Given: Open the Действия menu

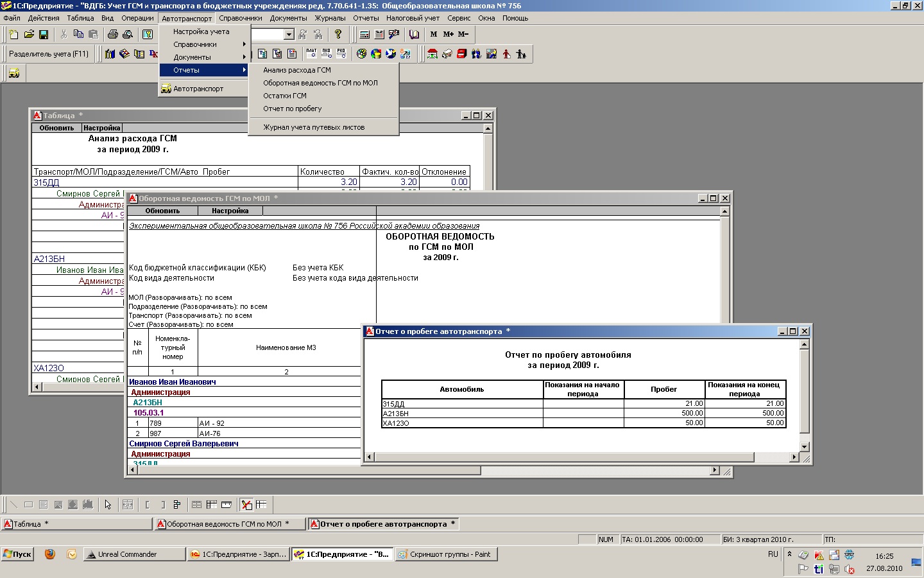Looking at the screenshot, I should coord(44,18).
